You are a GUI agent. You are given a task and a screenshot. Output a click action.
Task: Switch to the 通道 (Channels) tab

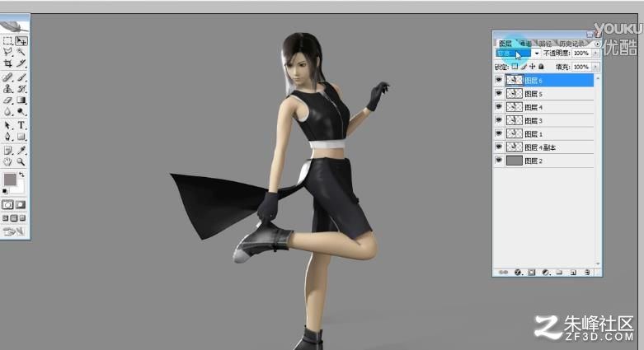tap(526, 44)
